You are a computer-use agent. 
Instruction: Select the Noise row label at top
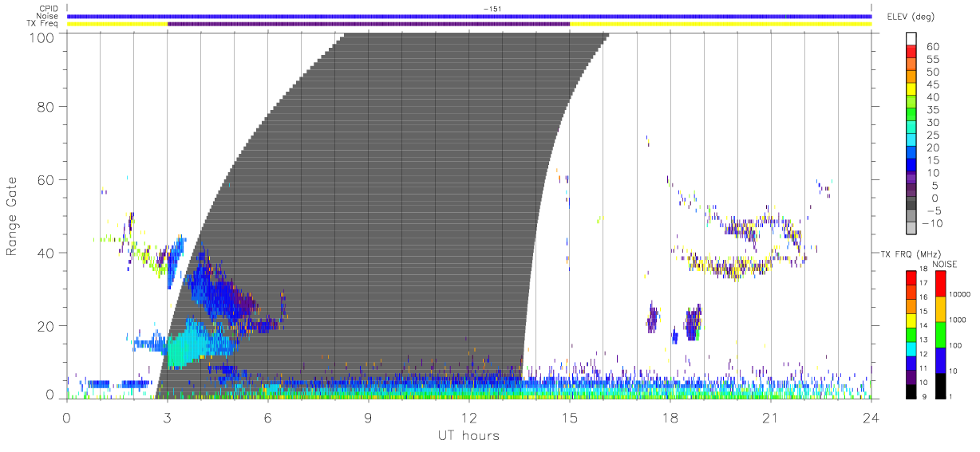click(x=49, y=16)
